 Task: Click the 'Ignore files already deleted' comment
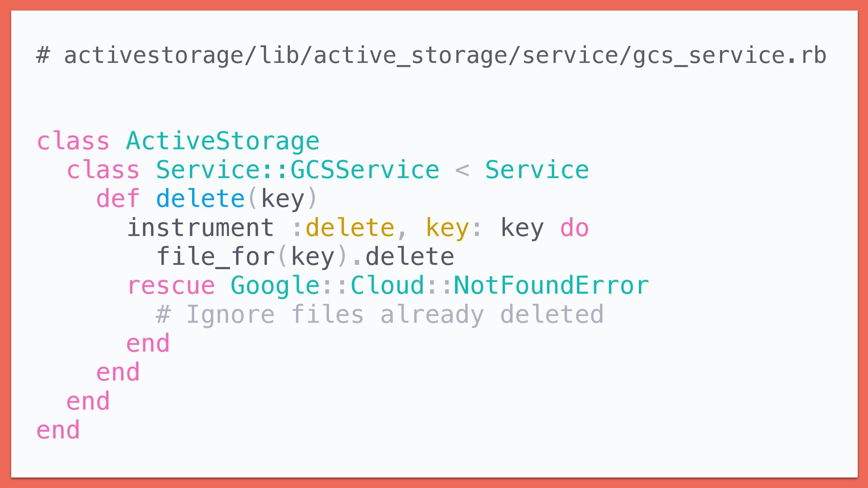click(x=380, y=314)
